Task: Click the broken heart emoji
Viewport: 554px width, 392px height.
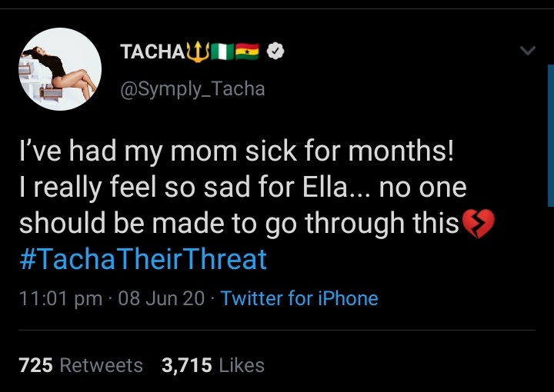Action: 478,224
